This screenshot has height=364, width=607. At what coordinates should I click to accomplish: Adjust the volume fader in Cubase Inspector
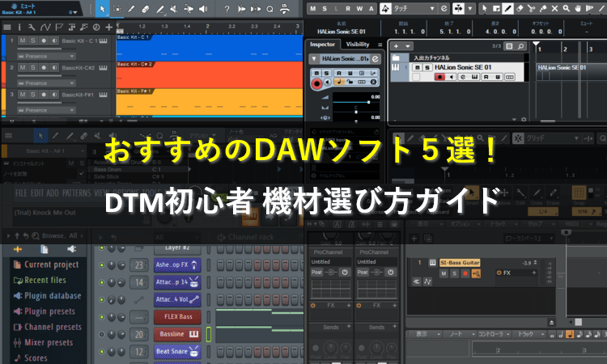coord(355,102)
